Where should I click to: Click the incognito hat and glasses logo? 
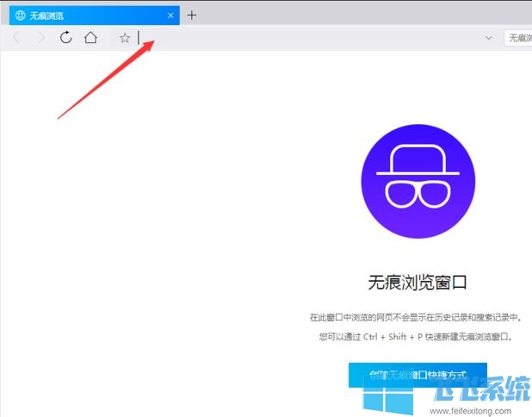(418, 181)
